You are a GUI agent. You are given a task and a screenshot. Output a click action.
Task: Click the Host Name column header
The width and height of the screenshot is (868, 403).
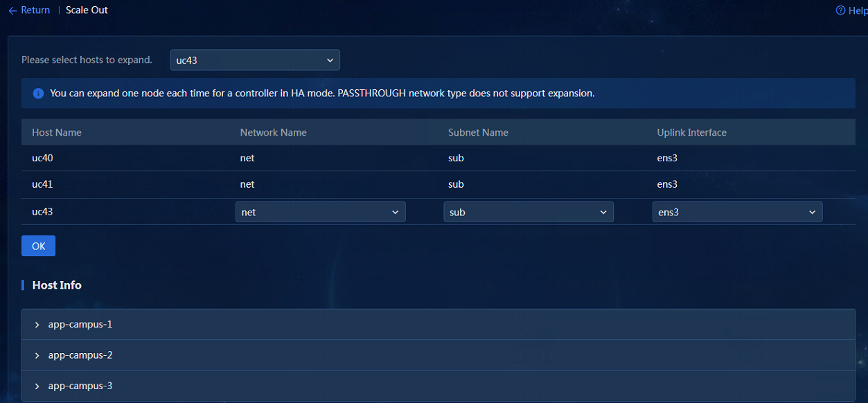(x=57, y=132)
